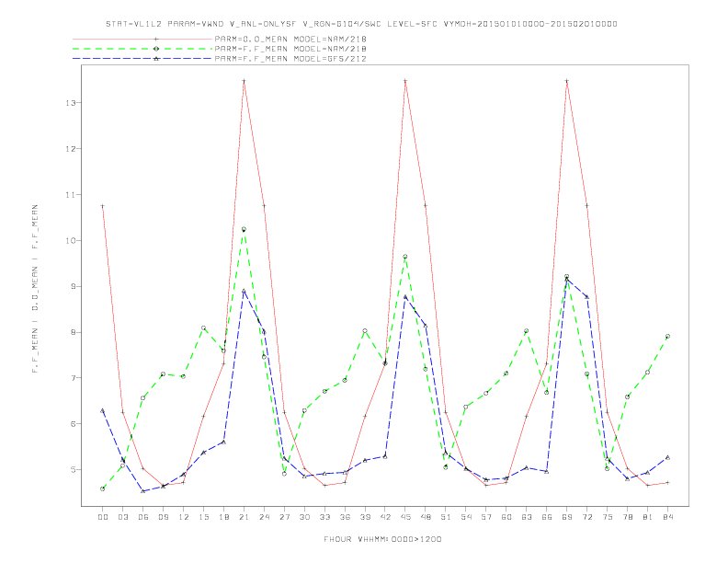This screenshot has width=728, height=563.
Task: Click x-axis tick label 06
Action: [143, 517]
